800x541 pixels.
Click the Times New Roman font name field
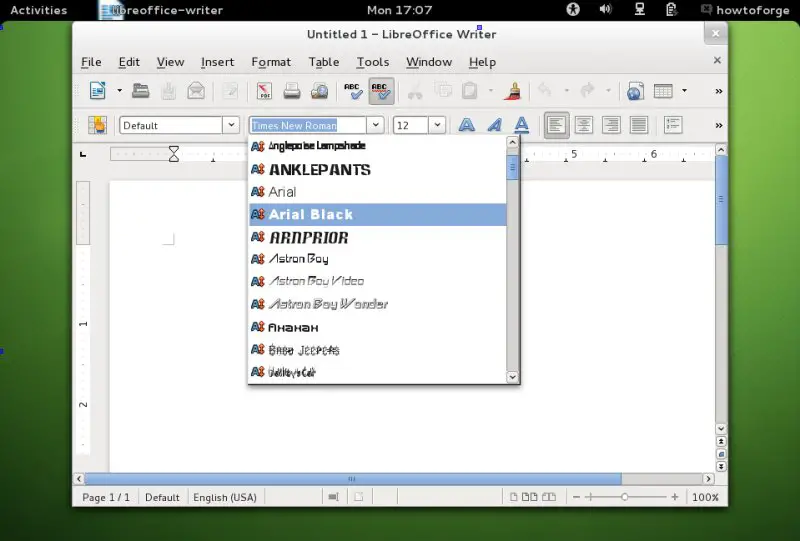[308, 125]
